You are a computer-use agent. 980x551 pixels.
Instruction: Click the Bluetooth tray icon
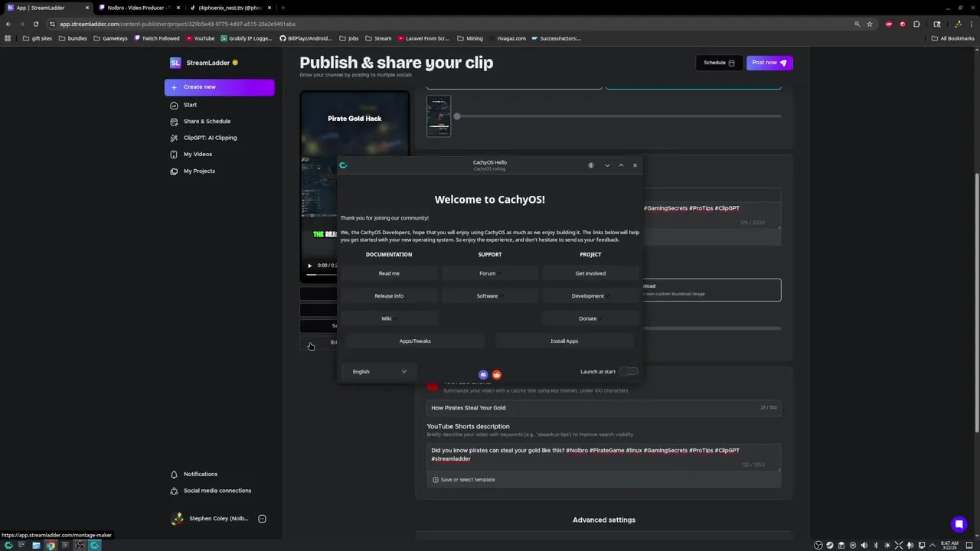point(876,546)
